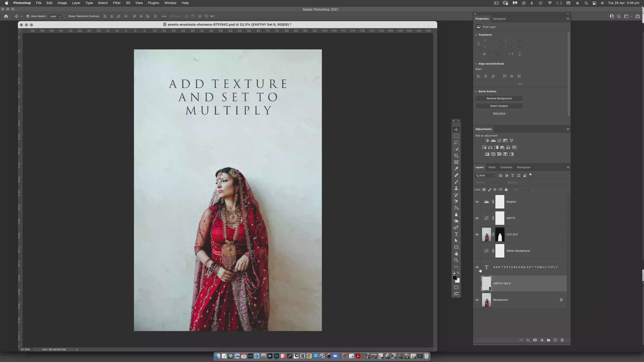Select the Brush tool
Image resolution: width=644 pixels, height=362 pixels.
tap(456, 182)
